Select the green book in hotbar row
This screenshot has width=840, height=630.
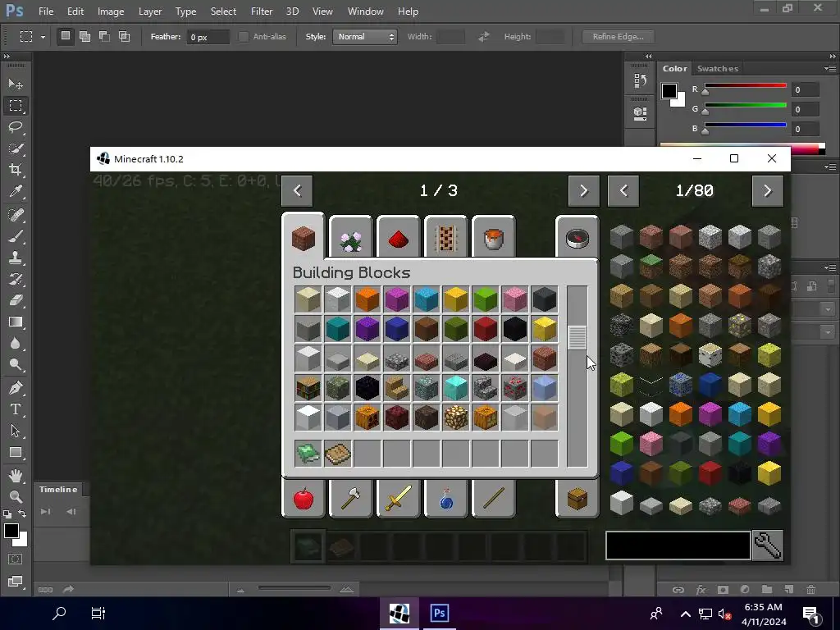pos(308,453)
